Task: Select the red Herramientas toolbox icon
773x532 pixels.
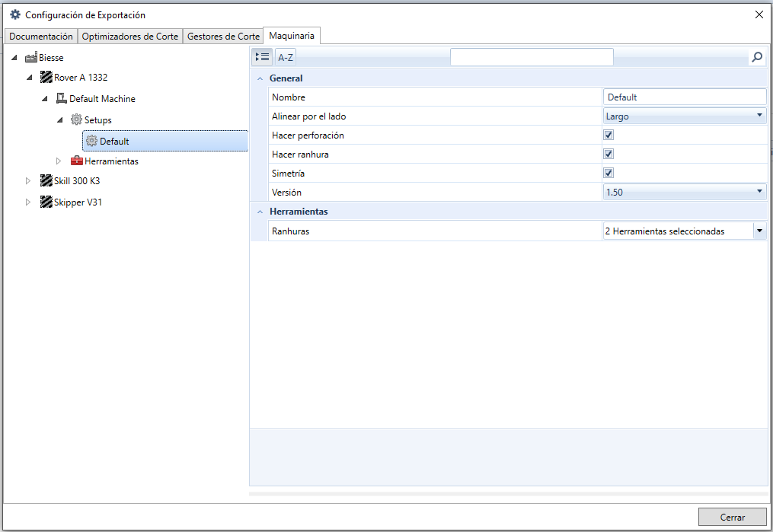Action: [x=76, y=161]
